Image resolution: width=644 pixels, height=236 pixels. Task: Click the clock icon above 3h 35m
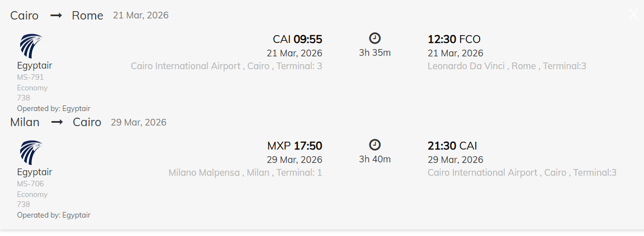pos(375,38)
